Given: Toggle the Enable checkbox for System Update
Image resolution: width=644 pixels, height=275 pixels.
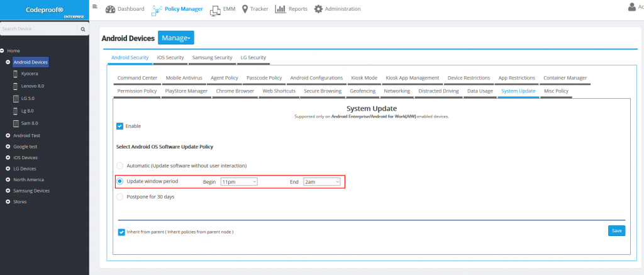Looking at the screenshot, I should [120, 126].
